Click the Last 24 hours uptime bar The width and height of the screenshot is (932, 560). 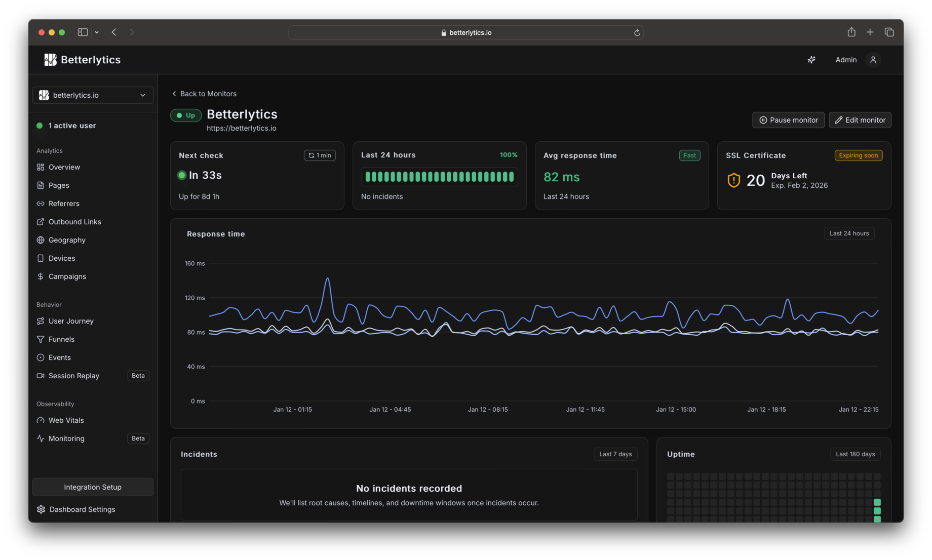tap(440, 177)
